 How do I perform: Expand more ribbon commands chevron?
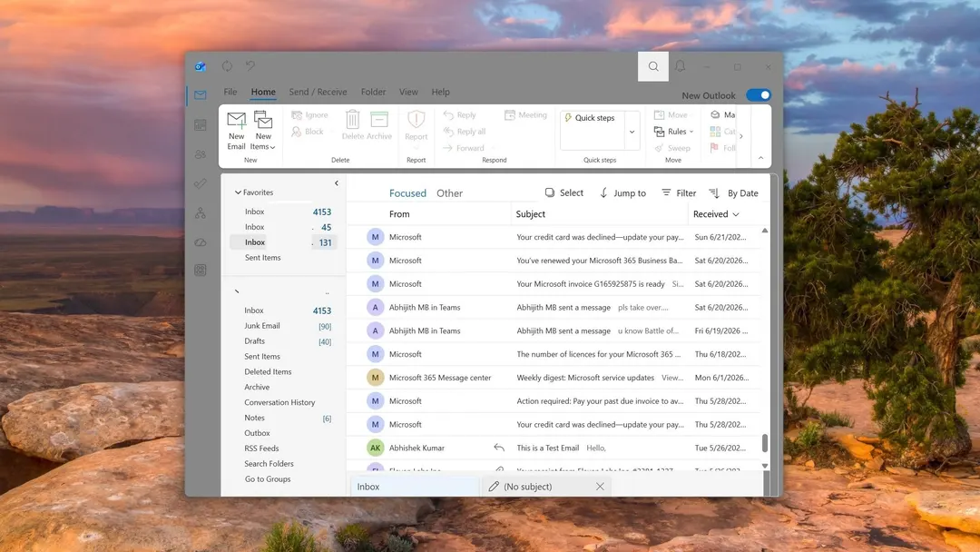(x=741, y=135)
